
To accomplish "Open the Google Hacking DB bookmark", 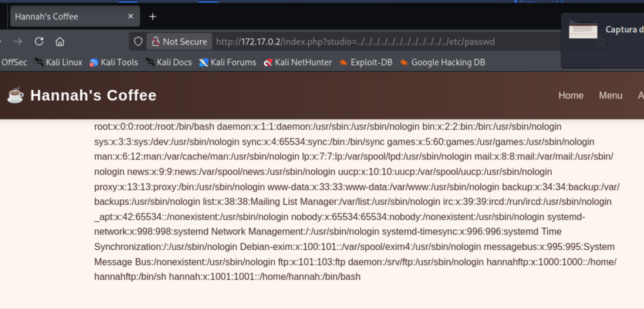I will coord(443,62).
